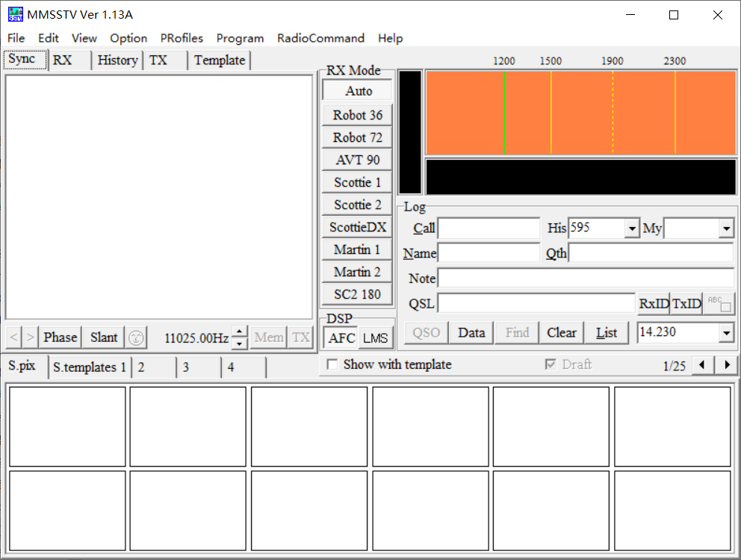This screenshot has height=560, width=741.
Task: Click the Find log button
Action: click(516, 333)
